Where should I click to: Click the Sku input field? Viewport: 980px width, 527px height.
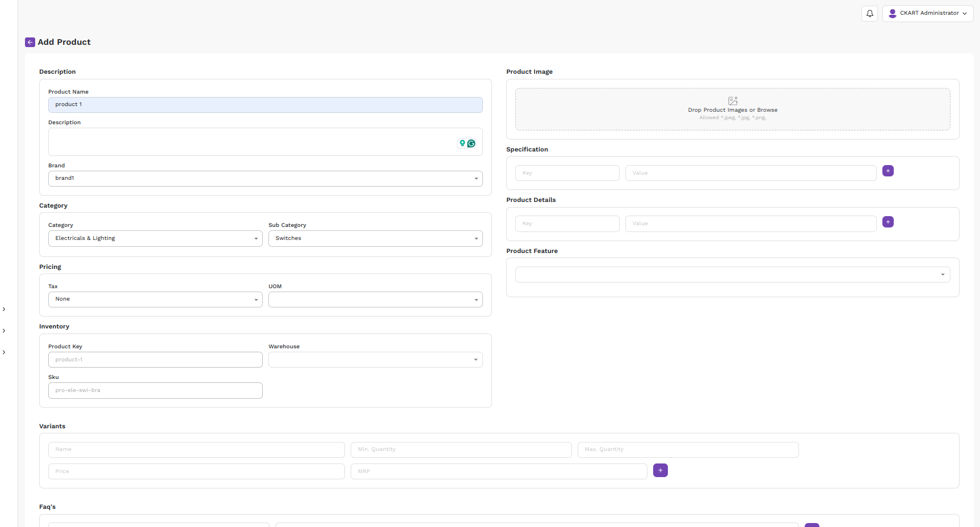click(155, 390)
